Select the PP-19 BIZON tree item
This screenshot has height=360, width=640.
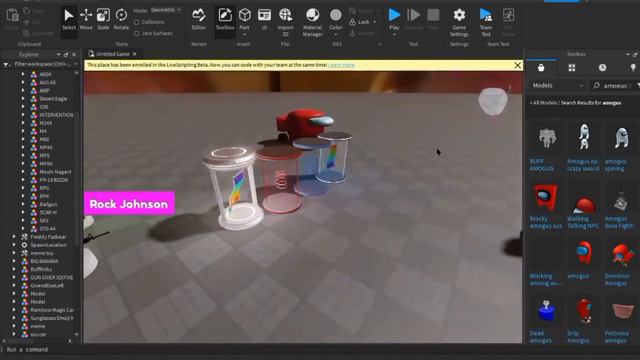pos(54,180)
